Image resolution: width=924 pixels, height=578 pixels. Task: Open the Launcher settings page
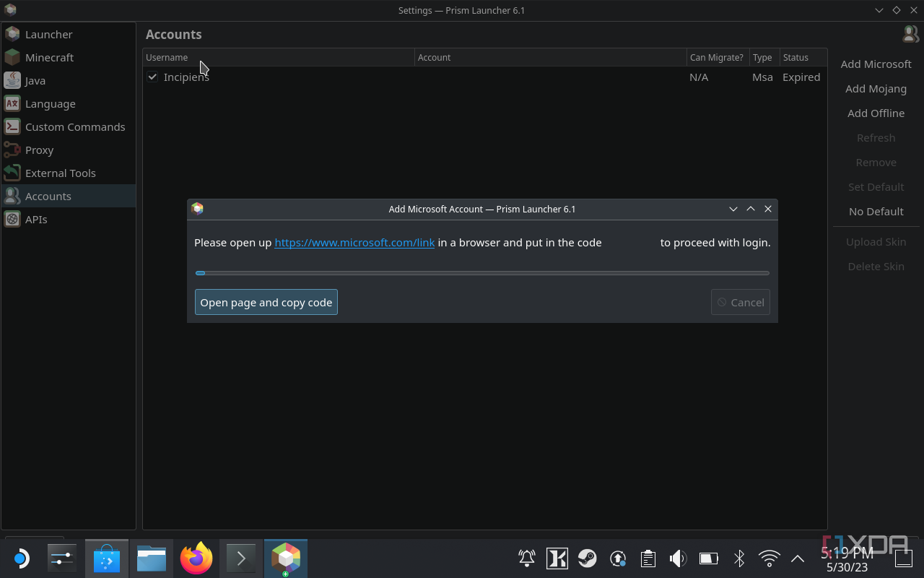pos(69,34)
